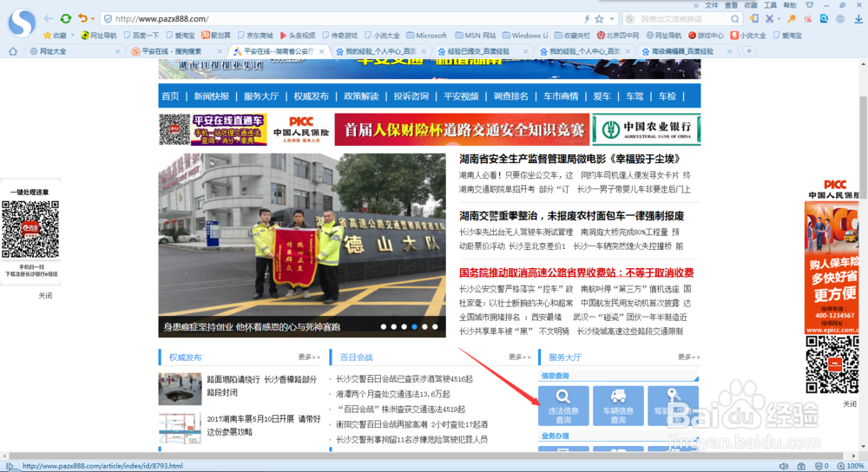Open the 游戏中心 bookmark

[706, 36]
